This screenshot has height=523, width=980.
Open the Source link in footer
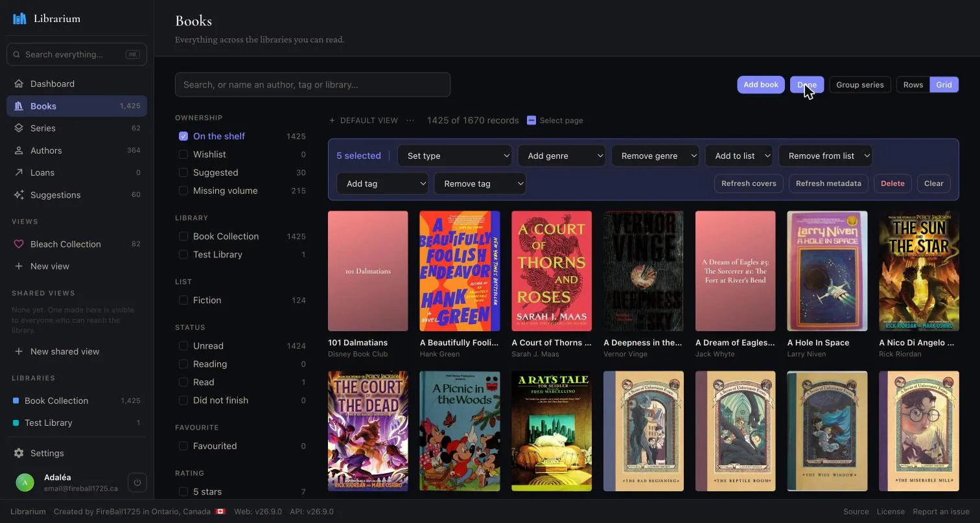click(x=856, y=511)
